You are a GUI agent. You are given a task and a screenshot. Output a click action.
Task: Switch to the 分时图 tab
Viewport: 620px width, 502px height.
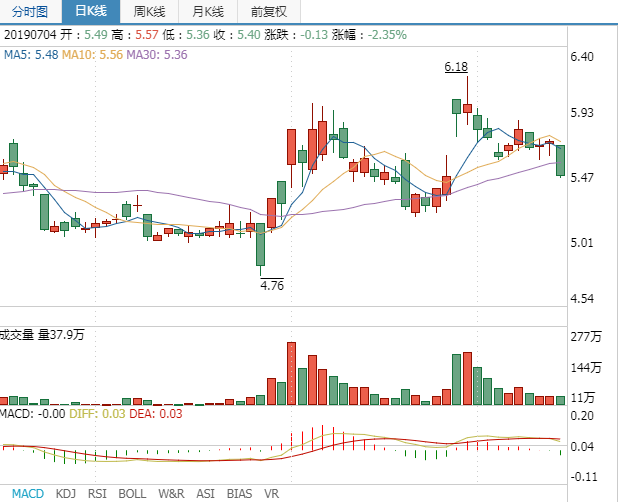click(29, 12)
